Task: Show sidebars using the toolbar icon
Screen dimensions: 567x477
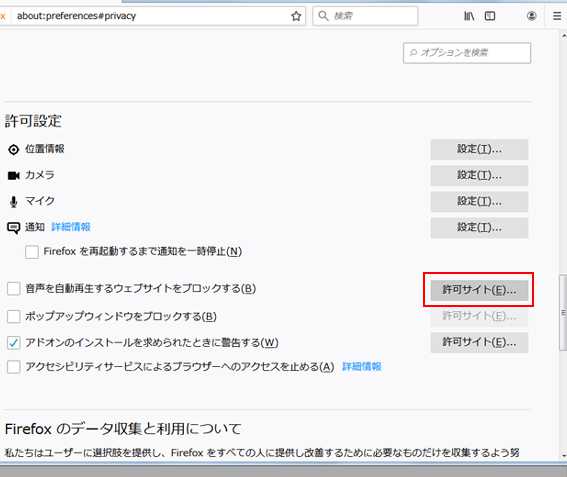Action: (x=490, y=16)
